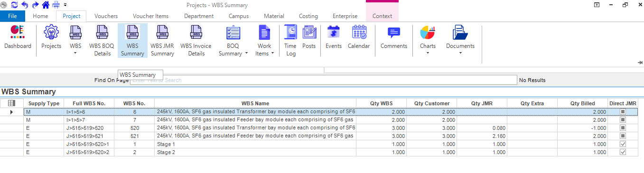The image size is (644, 173).
Task: Switch to the Context tab
Action: click(382, 16)
